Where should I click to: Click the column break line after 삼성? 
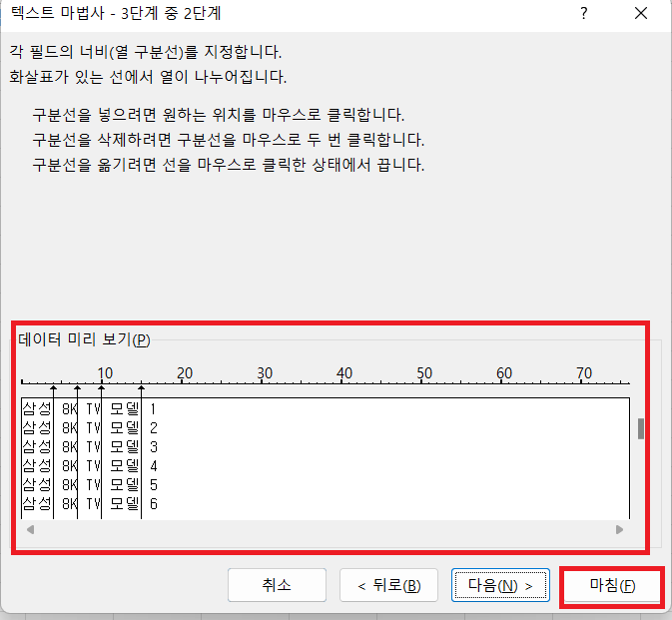(x=53, y=452)
